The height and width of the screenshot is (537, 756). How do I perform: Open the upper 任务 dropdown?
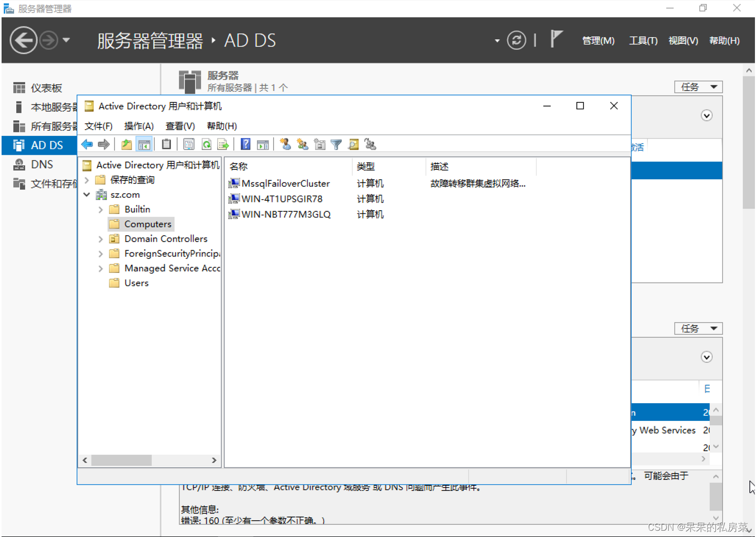(699, 87)
